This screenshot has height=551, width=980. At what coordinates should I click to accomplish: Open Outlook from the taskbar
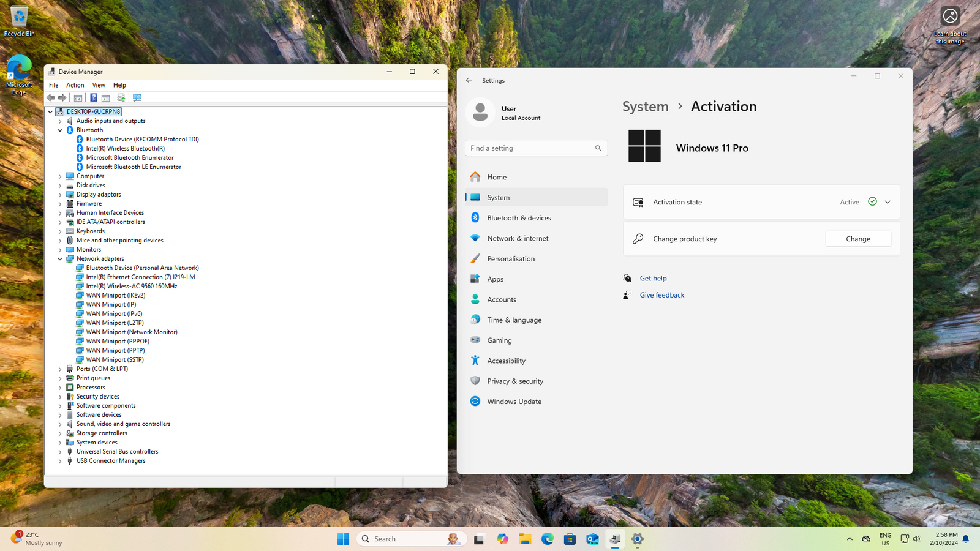592,539
